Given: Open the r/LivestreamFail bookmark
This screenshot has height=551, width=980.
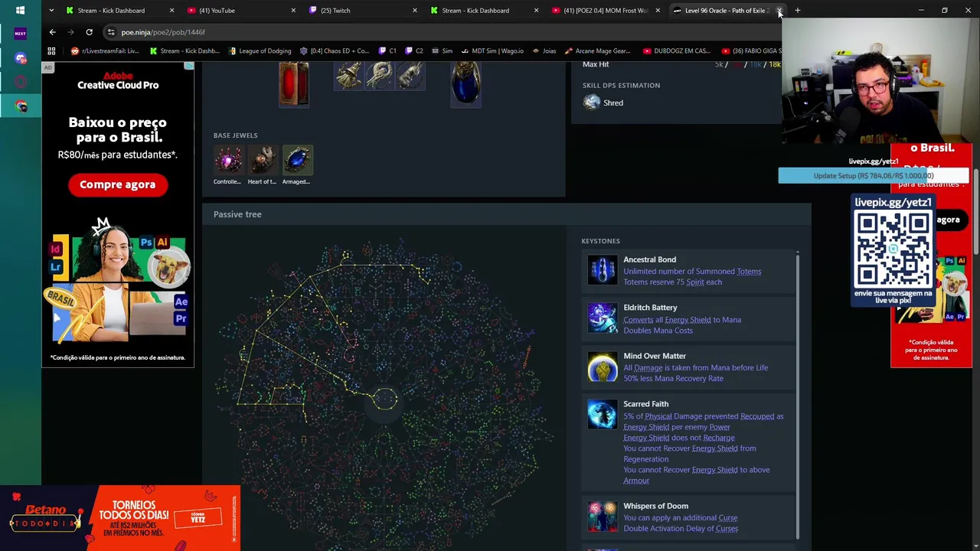Looking at the screenshot, I should tap(105, 51).
